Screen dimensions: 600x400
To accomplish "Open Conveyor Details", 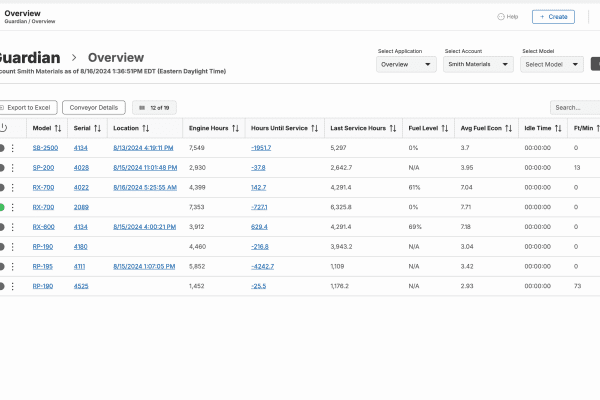I will [x=94, y=108].
